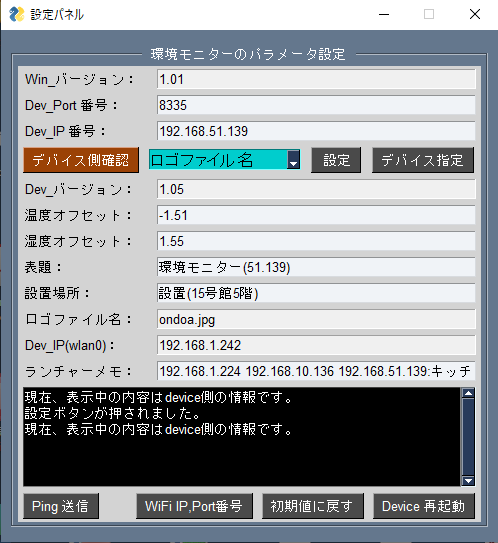Click the 設定 button

click(x=336, y=160)
